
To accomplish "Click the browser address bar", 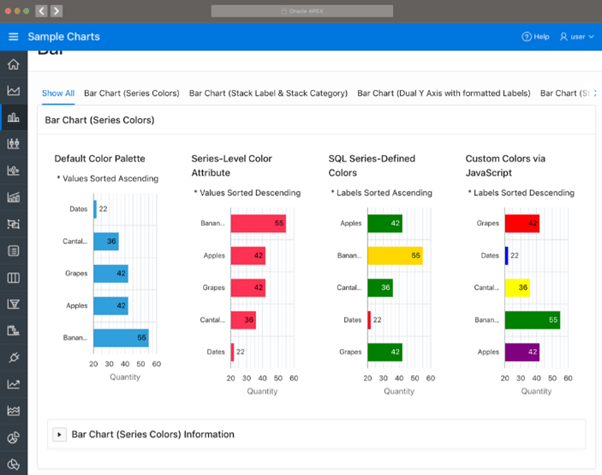I will click(x=302, y=11).
